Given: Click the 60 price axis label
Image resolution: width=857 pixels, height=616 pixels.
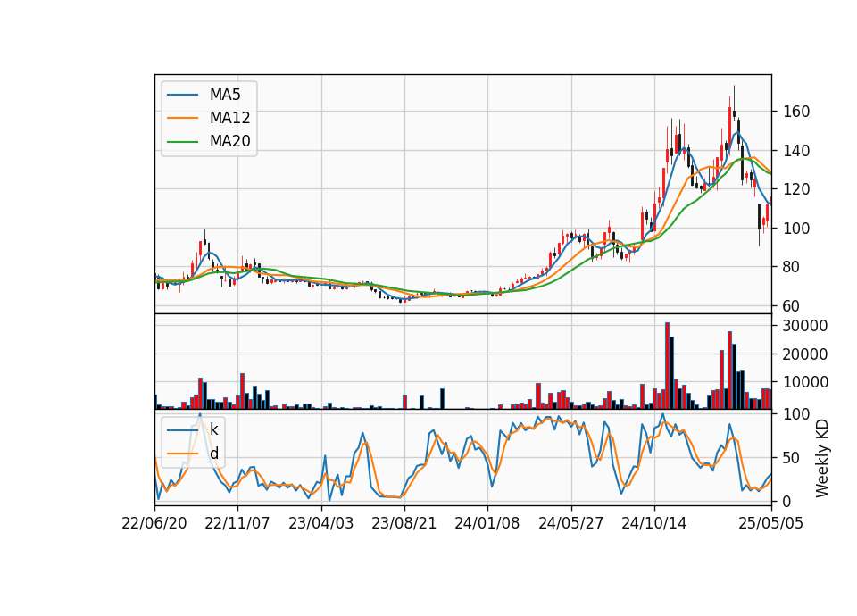Looking at the screenshot, I should pyautogui.click(x=792, y=306).
